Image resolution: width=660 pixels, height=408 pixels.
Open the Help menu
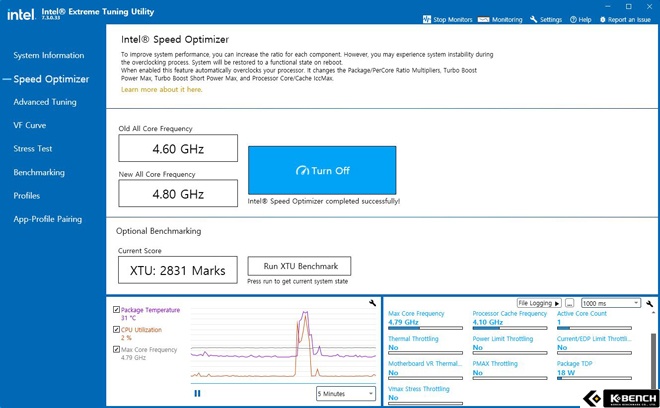point(580,19)
